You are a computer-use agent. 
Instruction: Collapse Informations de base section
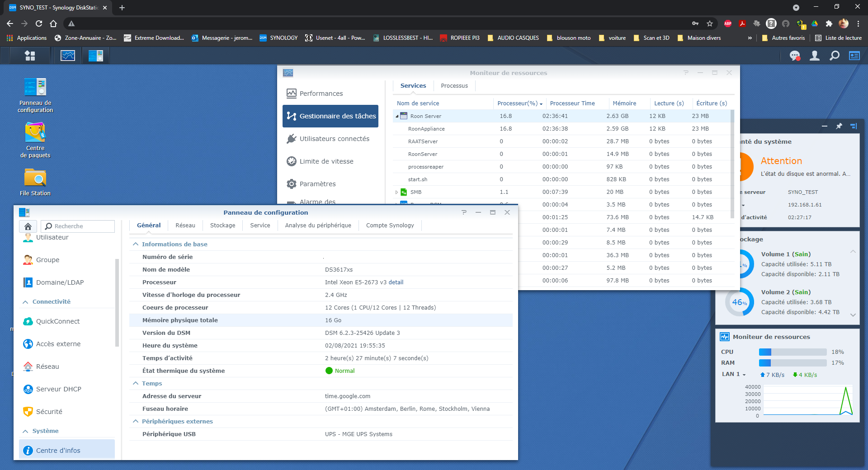coord(136,244)
